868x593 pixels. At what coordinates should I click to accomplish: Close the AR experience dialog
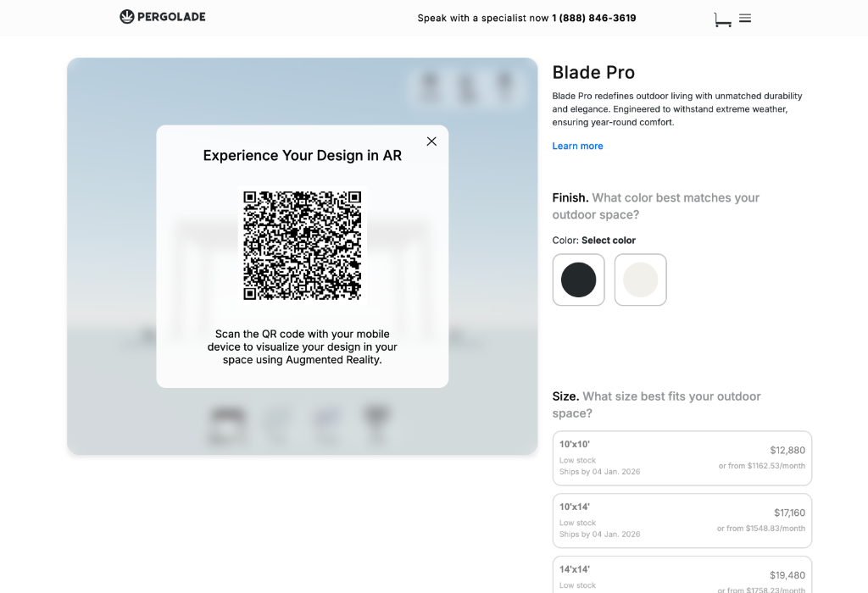point(431,141)
